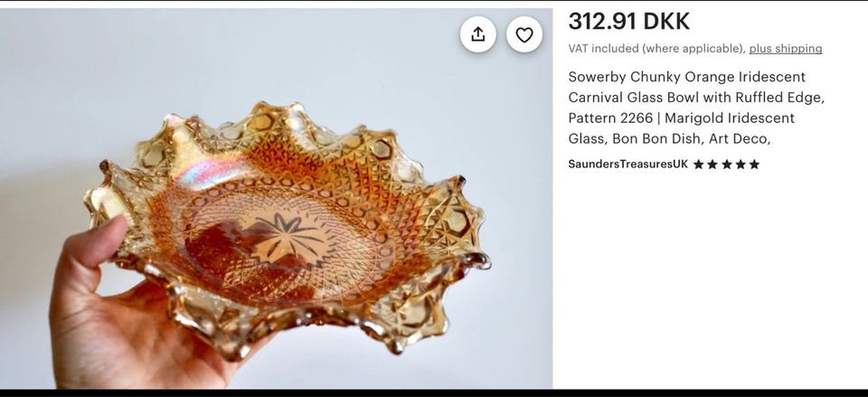Visit the SaundersTreasuresUK shop name
The width and height of the screenshot is (868, 397).
pos(627,164)
